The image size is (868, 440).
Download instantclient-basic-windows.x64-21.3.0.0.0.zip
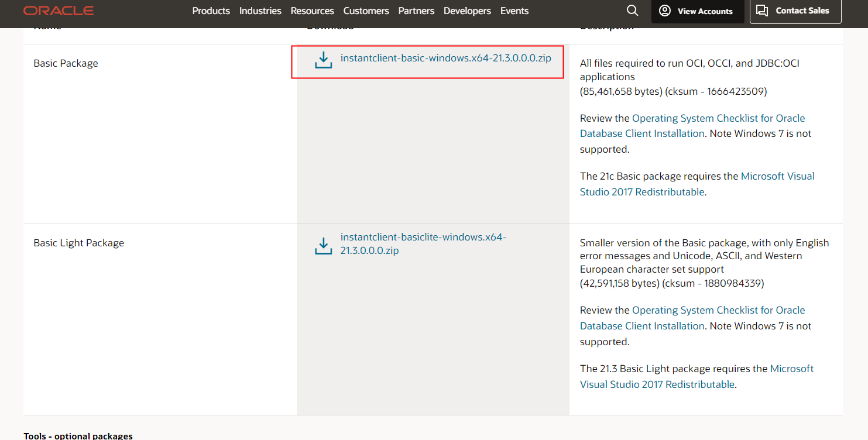[x=446, y=57]
